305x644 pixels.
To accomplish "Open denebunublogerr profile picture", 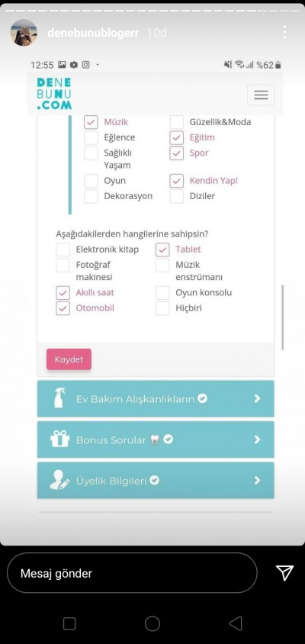I will pos(24,33).
